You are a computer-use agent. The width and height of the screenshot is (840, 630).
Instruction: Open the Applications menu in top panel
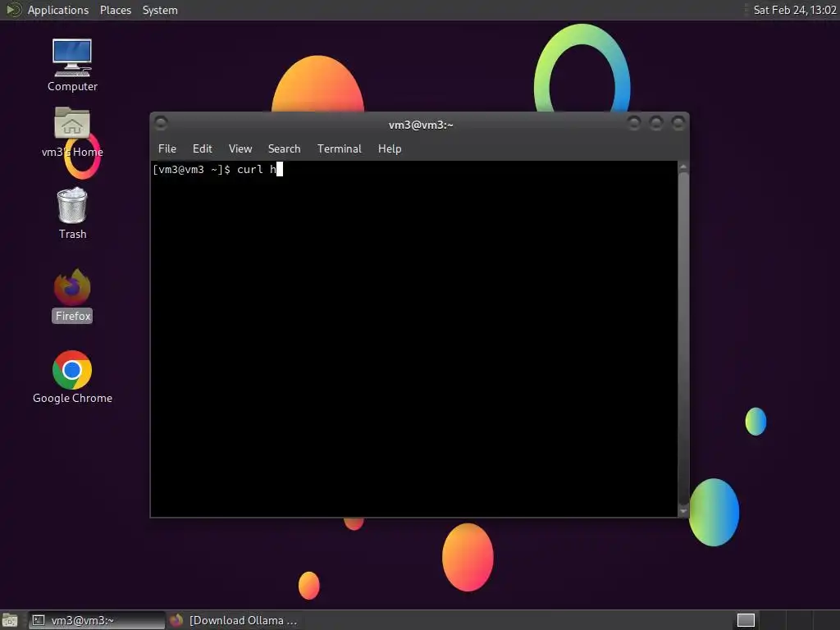click(x=58, y=10)
